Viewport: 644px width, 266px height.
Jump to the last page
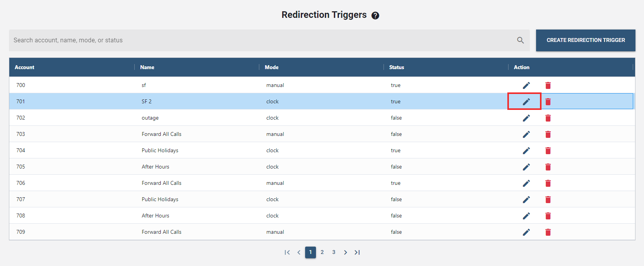[x=357, y=252]
